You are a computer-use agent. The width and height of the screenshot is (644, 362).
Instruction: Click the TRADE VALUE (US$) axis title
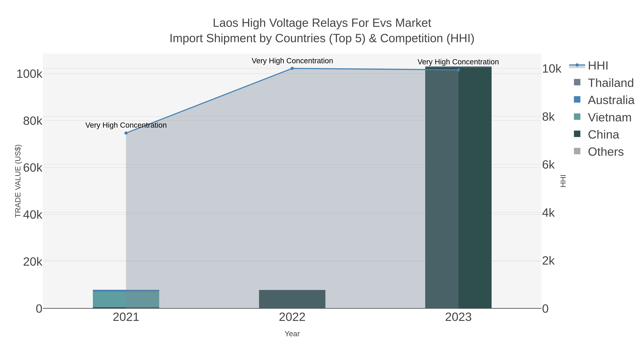pos(18,181)
